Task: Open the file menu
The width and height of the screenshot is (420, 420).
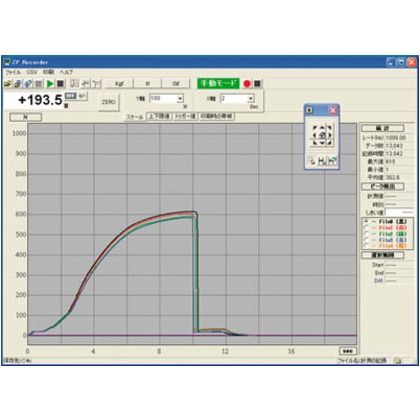Action: (12, 72)
